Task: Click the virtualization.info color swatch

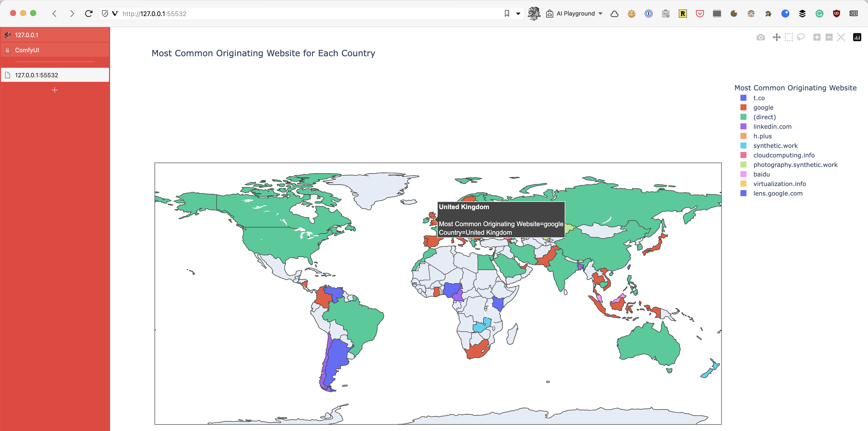Action: 743,184
